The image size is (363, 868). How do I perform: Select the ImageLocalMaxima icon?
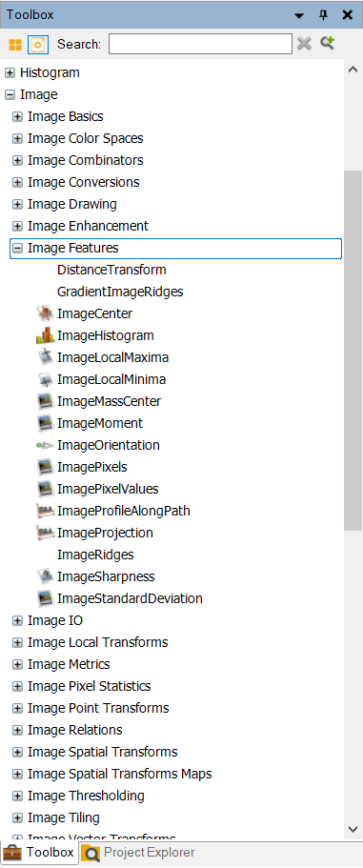coord(46,357)
